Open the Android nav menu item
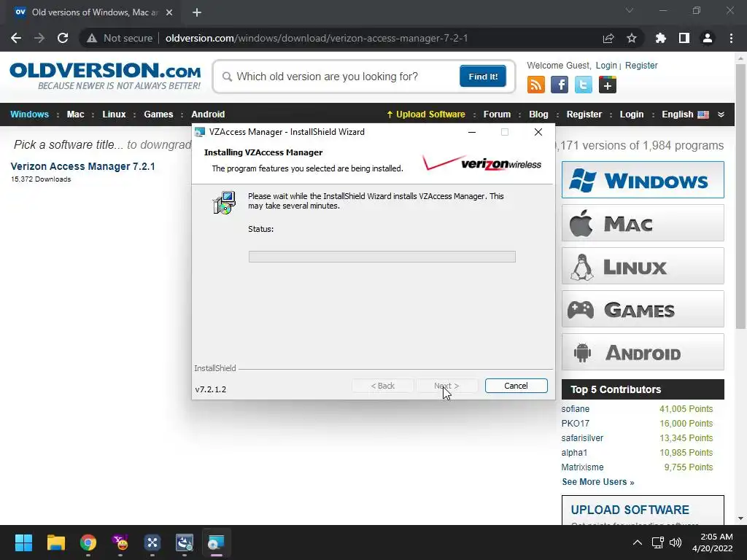Image resolution: width=747 pixels, height=560 pixels. 208,114
